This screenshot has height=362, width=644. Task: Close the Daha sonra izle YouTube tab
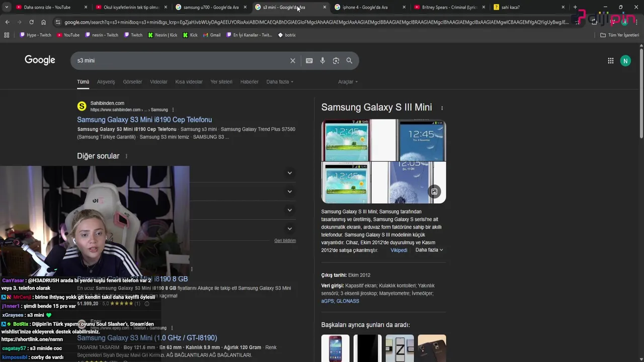pos(86,7)
